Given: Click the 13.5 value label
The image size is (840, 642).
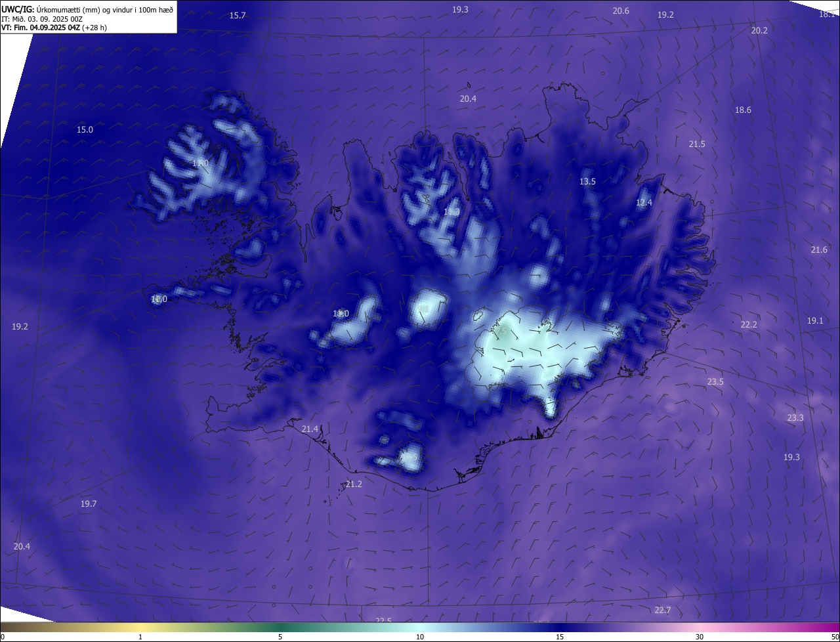Looking at the screenshot, I should pyautogui.click(x=587, y=181).
